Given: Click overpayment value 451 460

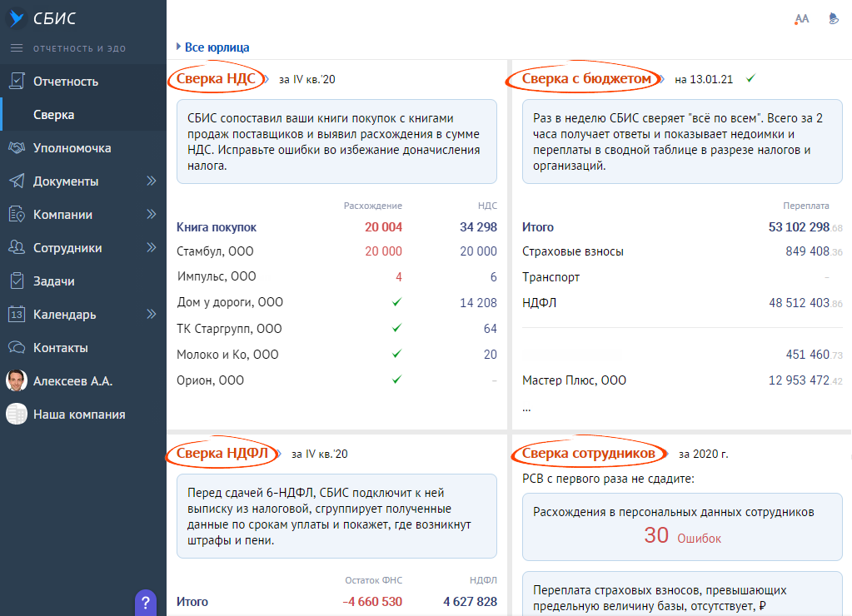Looking at the screenshot, I should pyautogui.click(x=814, y=354).
